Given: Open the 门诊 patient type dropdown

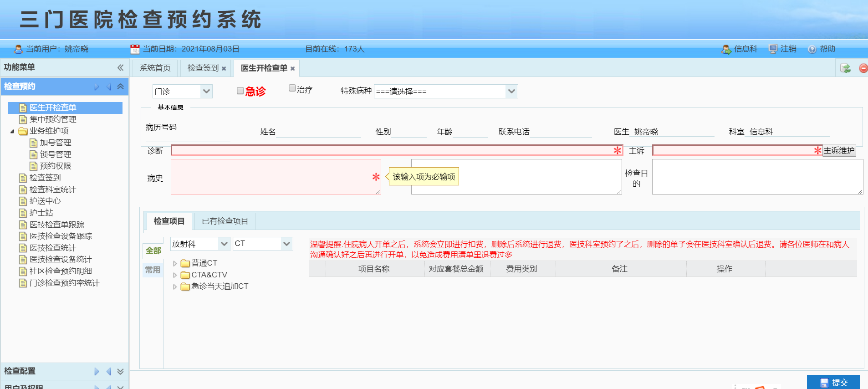Looking at the screenshot, I should pyautogui.click(x=206, y=92).
